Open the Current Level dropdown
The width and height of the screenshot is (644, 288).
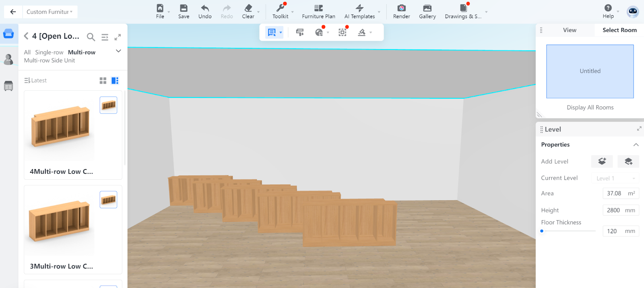pyautogui.click(x=615, y=178)
